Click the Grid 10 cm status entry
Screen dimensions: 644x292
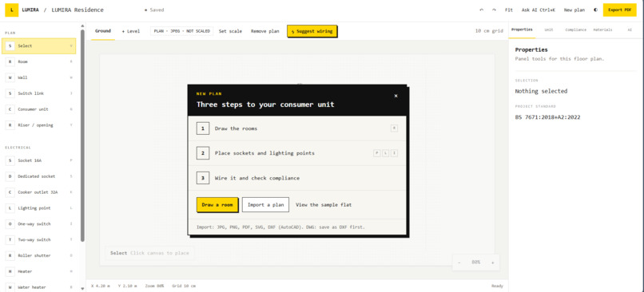click(x=184, y=286)
